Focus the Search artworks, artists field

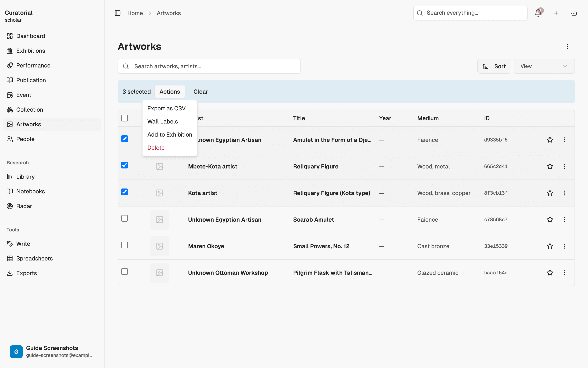pos(209,66)
